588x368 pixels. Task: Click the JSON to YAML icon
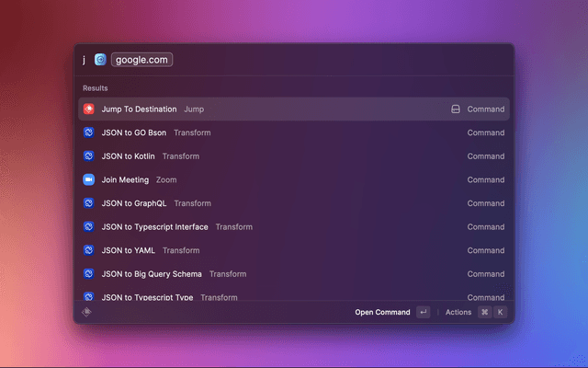click(89, 250)
